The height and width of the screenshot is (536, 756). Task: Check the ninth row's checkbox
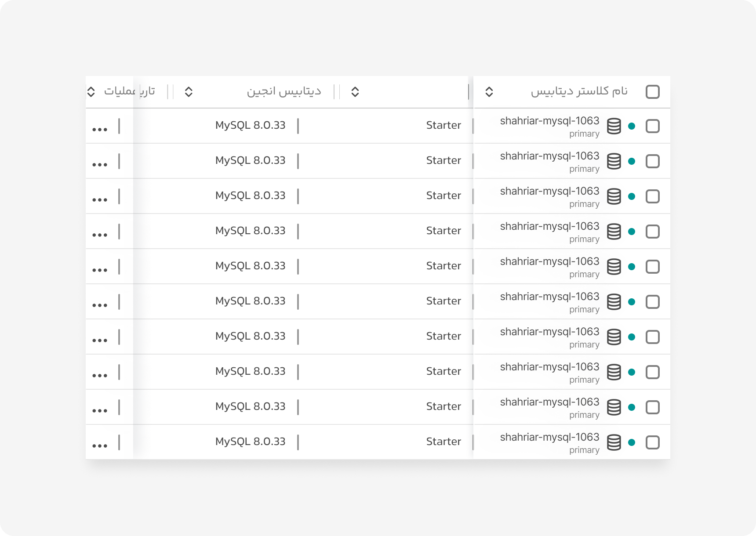(x=653, y=407)
